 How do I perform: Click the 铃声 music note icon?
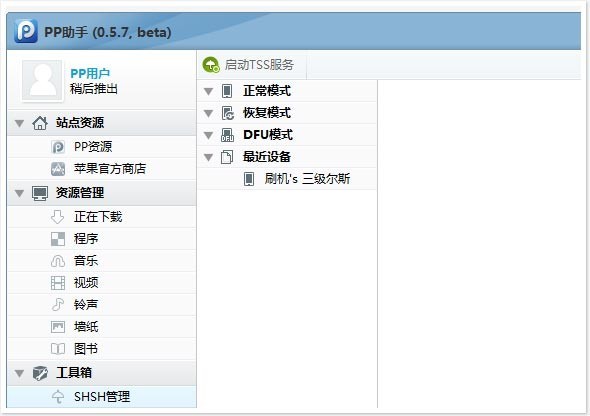coord(58,305)
